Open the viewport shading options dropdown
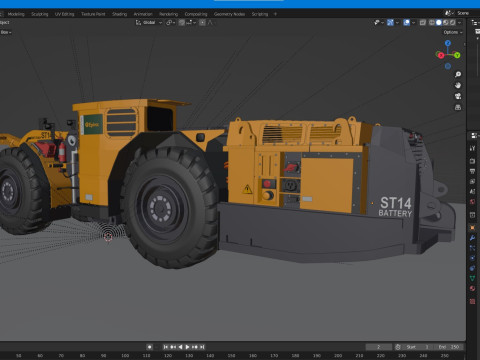Image resolution: width=480 pixels, height=360 pixels. pyautogui.click(x=460, y=23)
